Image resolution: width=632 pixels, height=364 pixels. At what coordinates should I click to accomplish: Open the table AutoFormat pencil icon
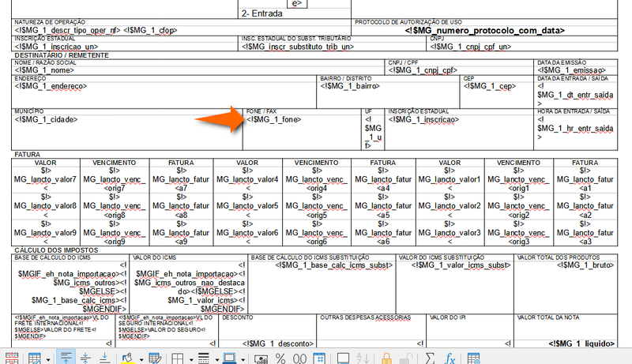coord(155,358)
